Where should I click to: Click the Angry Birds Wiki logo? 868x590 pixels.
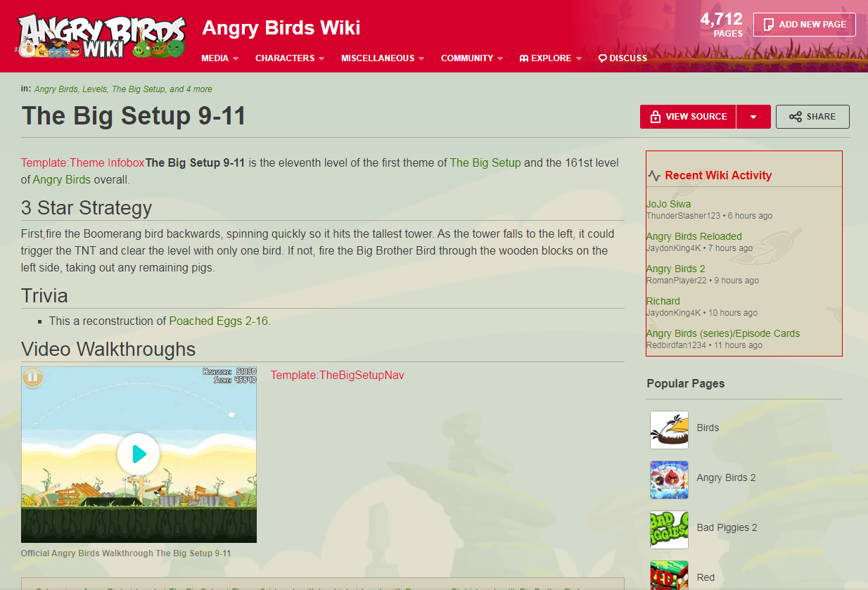[x=101, y=36]
